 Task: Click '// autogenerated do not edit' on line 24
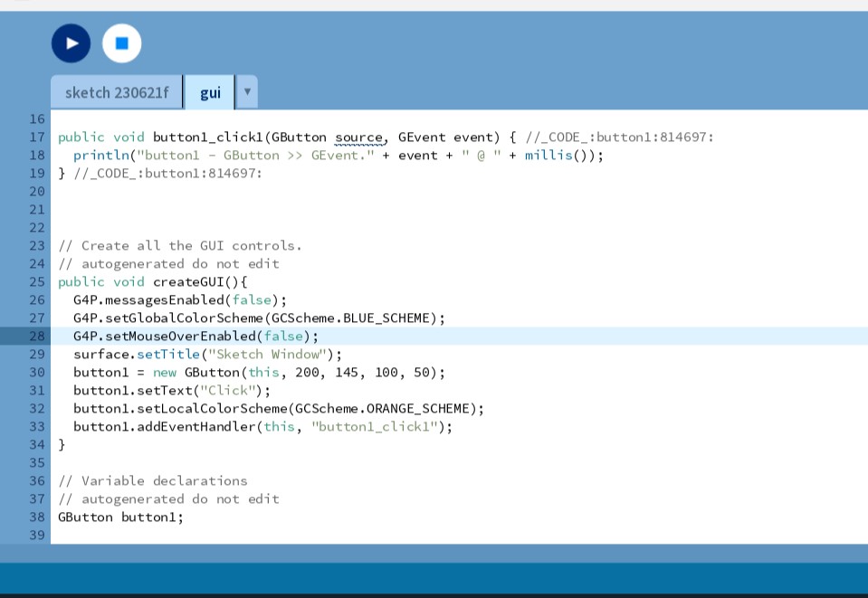tap(168, 264)
